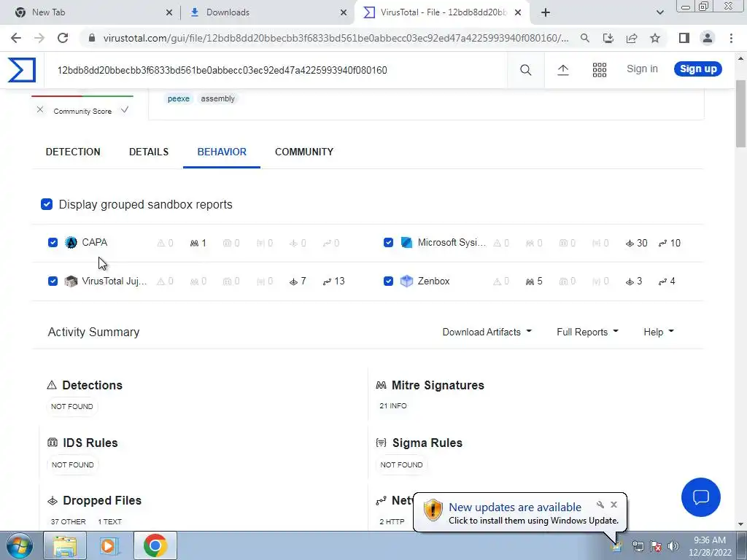Toggle the browser side panel icon

point(684,38)
